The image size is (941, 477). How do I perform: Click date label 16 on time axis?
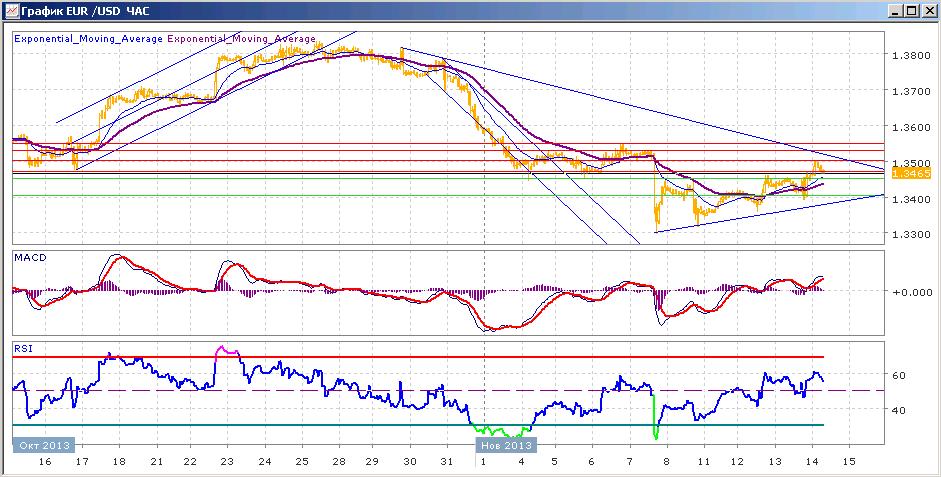(44, 463)
